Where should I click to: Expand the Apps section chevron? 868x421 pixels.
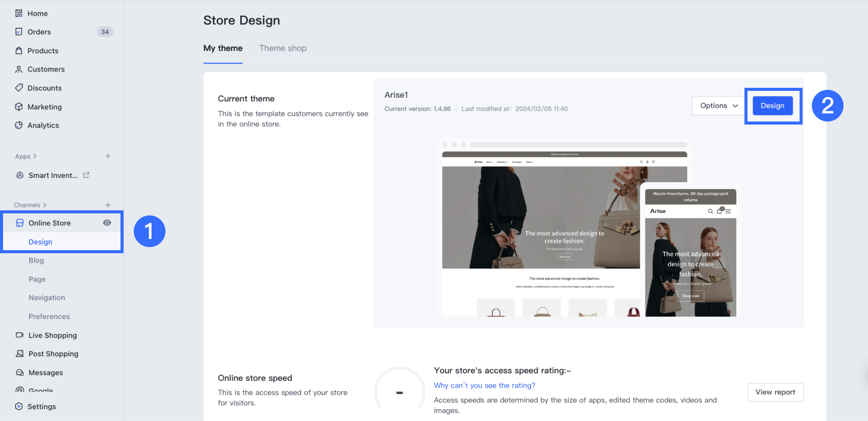coord(35,156)
